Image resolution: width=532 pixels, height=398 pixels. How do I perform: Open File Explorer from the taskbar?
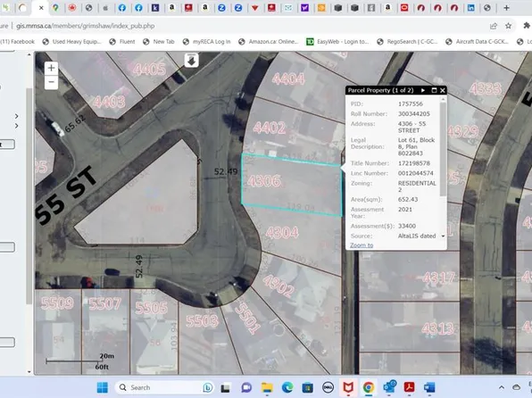coord(267,387)
